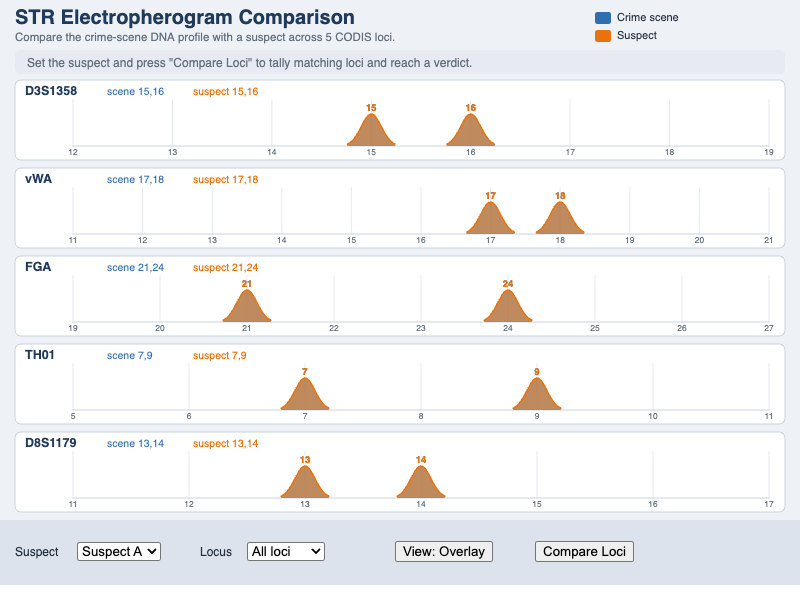Click the vWA locus name
800x600 pixels.
point(38,179)
